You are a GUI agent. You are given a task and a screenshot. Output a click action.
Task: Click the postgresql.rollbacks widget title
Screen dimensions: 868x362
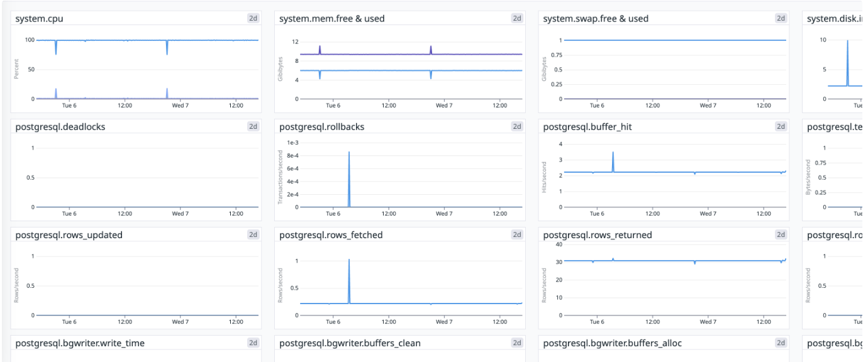(321, 127)
